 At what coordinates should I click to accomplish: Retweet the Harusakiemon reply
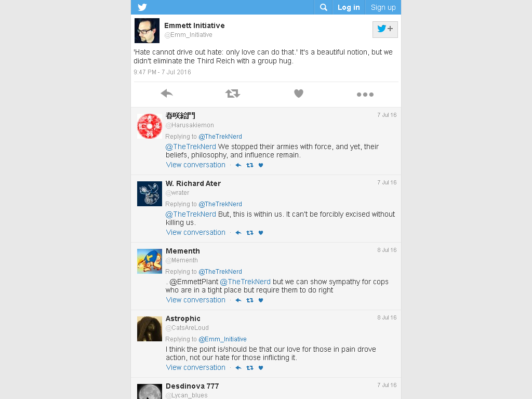[x=250, y=165]
